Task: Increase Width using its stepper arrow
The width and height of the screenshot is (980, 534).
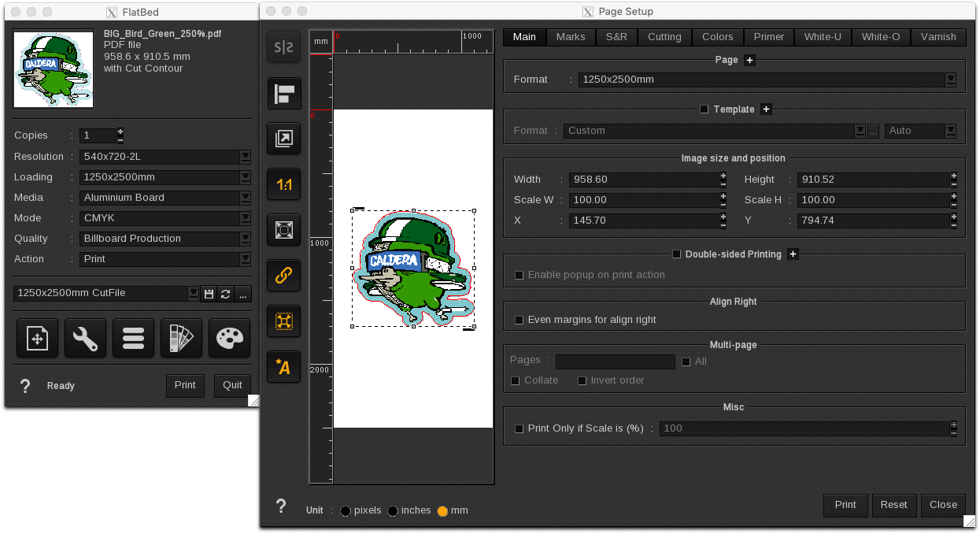Action: point(723,176)
